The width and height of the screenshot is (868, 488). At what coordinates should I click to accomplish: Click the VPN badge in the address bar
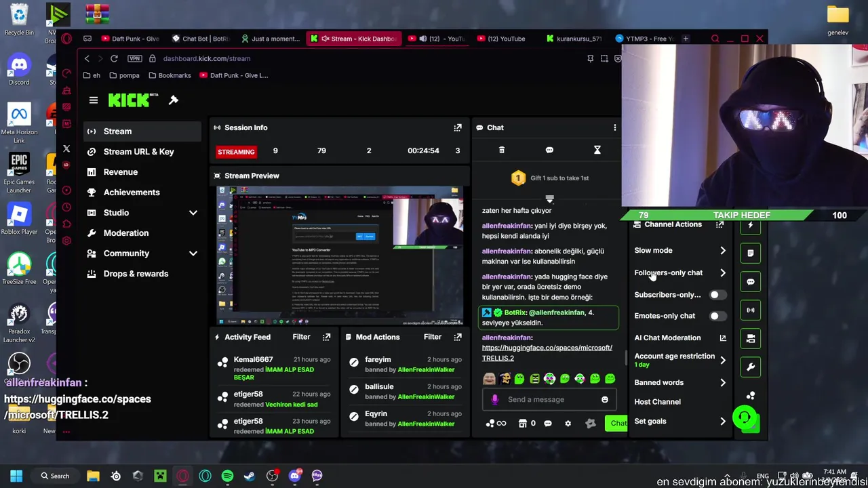click(134, 58)
